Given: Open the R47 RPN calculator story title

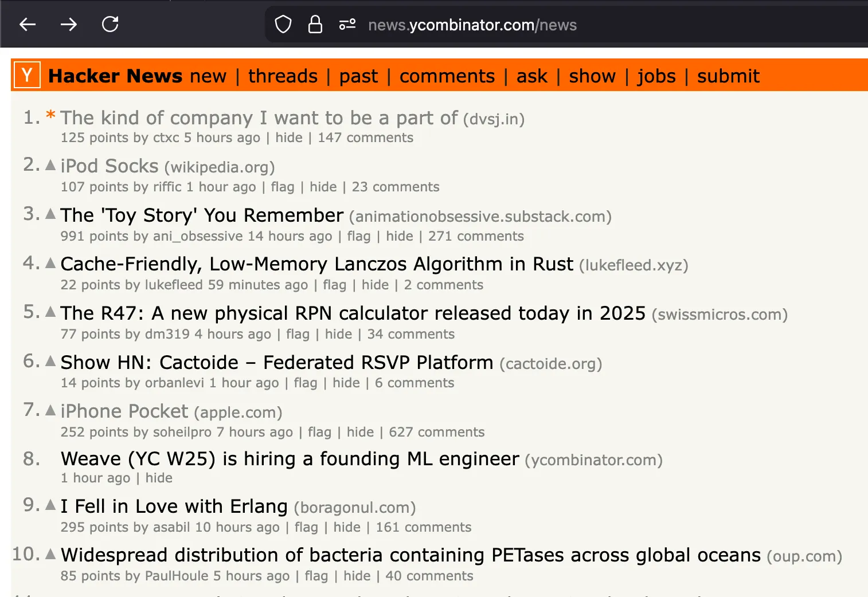Looking at the screenshot, I should tap(353, 313).
